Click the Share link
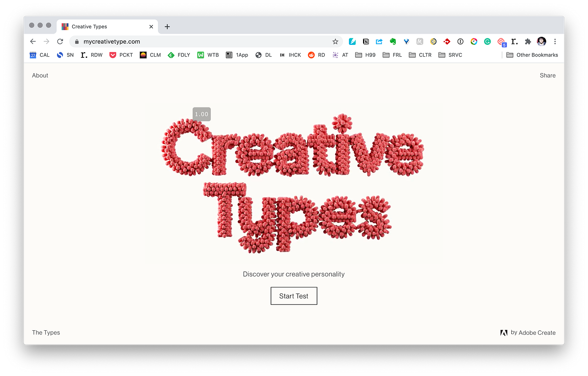Screen dimensions: 588x376 (548, 76)
